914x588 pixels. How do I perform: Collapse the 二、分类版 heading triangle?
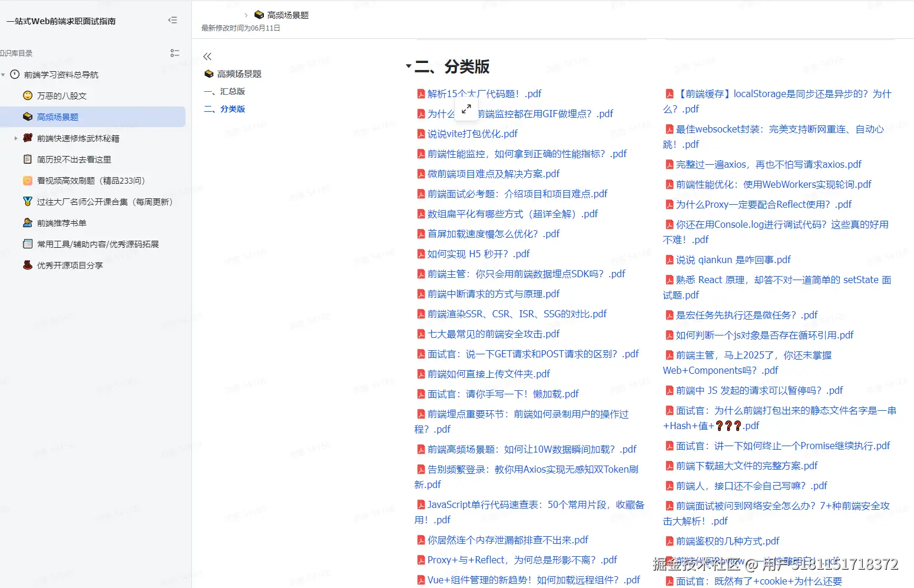(x=409, y=67)
